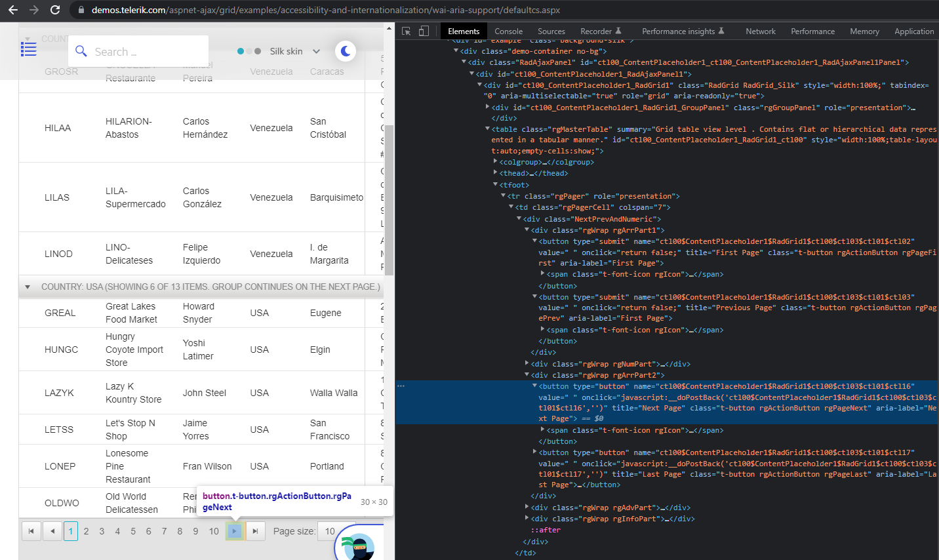Collapse the RadAjaxPanel div node
Screen dimensions: 939x560
pyautogui.click(x=464, y=62)
